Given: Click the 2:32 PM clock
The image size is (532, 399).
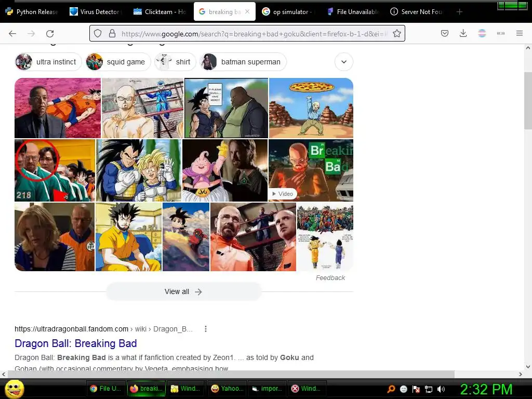Looking at the screenshot, I should (x=486, y=389).
